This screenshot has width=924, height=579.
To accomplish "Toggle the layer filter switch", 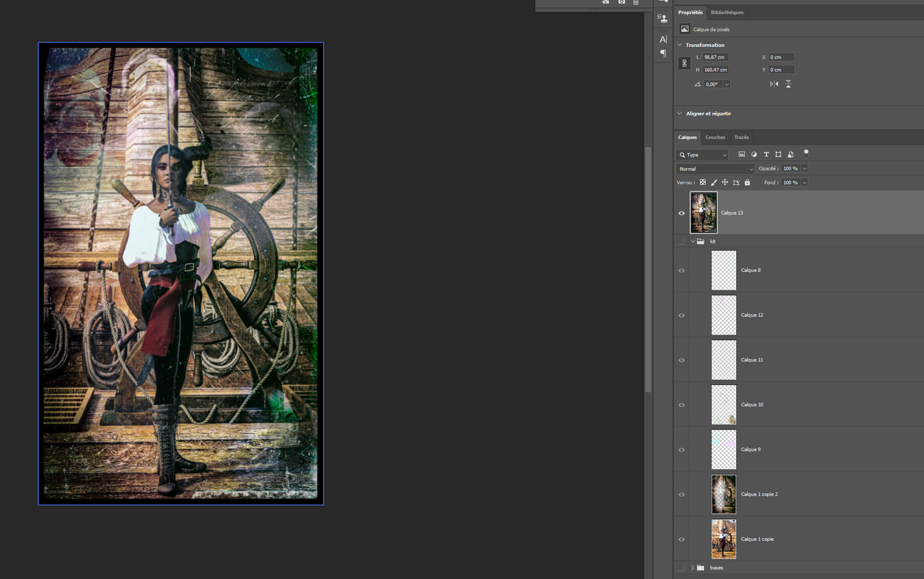I will 806,154.
